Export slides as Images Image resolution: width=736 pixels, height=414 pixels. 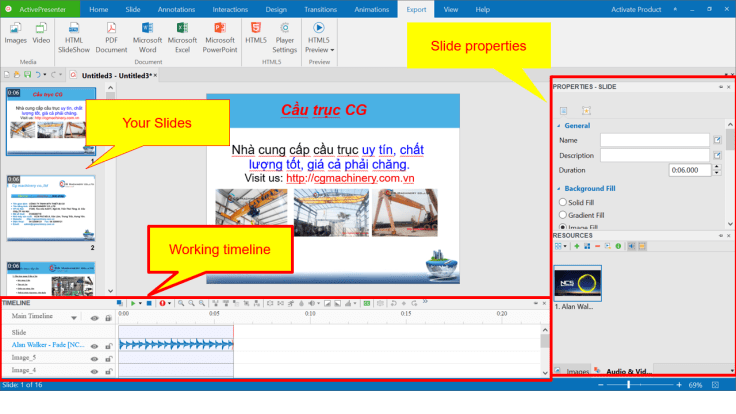click(x=15, y=33)
